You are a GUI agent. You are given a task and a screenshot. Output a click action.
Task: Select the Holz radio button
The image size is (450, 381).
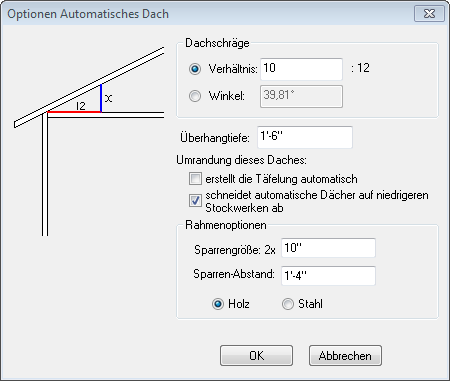pos(218,304)
